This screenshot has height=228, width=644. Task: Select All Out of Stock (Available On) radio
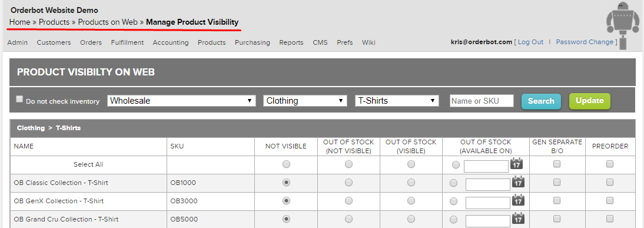(456, 165)
